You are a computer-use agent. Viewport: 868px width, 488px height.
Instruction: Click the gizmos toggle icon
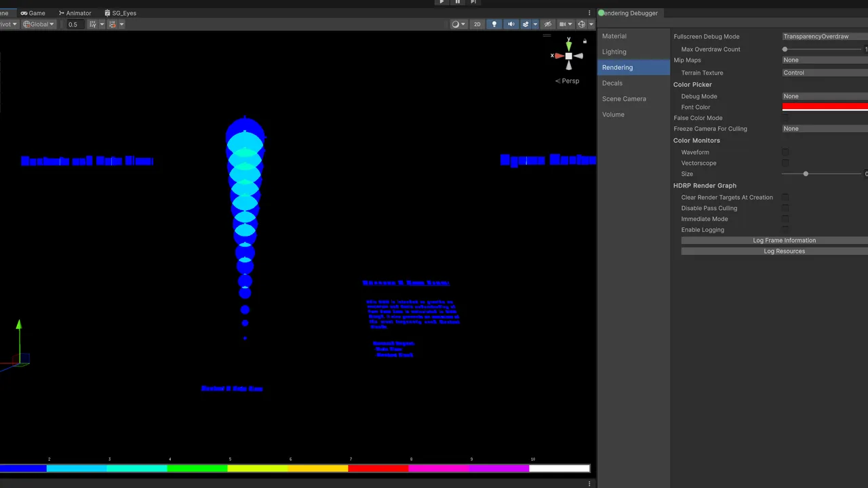click(x=582, y=24)
